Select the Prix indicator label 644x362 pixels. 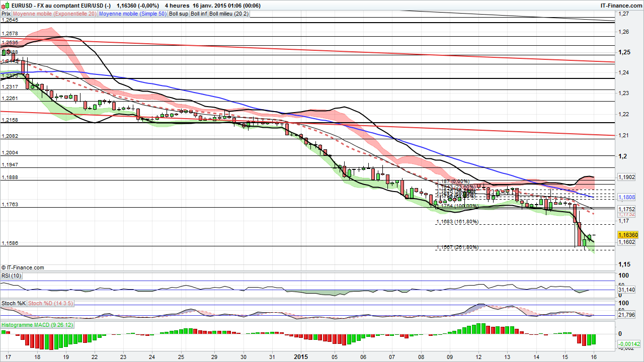[6, 14]
